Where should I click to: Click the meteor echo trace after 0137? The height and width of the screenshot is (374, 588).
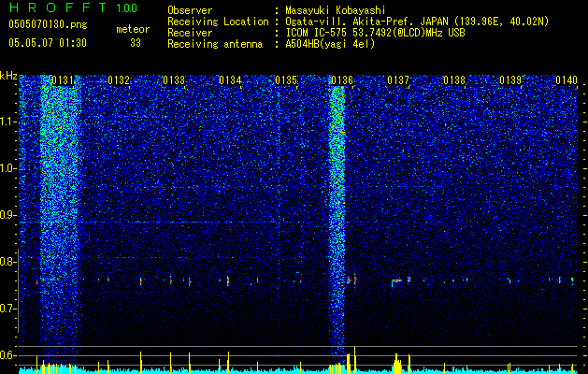396,280
